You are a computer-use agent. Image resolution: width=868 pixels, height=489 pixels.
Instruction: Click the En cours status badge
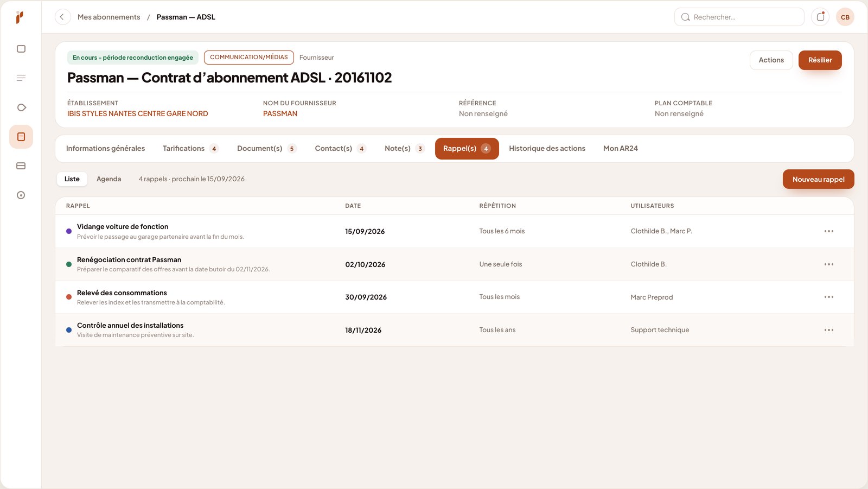tap(133, 58)
